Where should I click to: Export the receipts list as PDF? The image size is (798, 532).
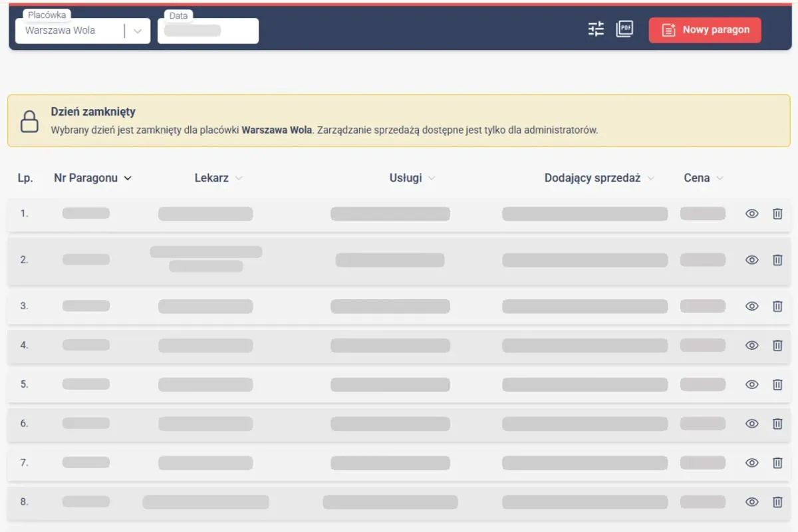pos(624,29)
